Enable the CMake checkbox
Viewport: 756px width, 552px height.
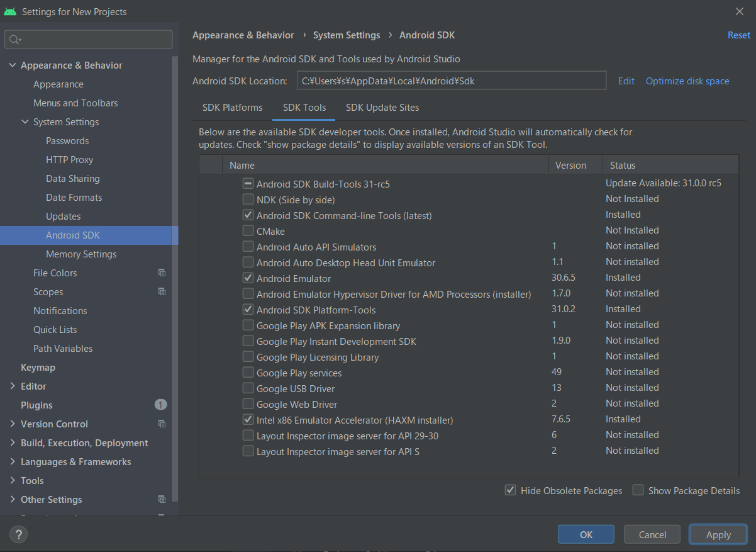[x=248, y=231]
